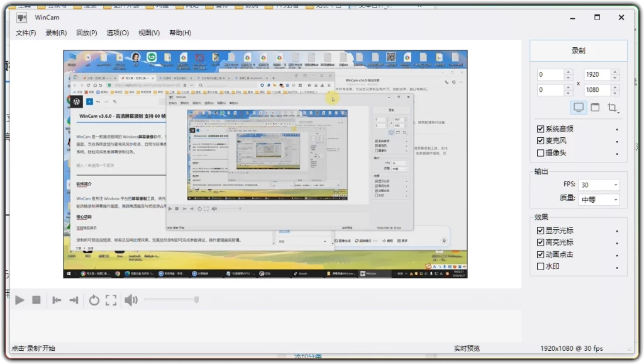
Task: Click the replay loop icon
Action: (x=94, y=300)
